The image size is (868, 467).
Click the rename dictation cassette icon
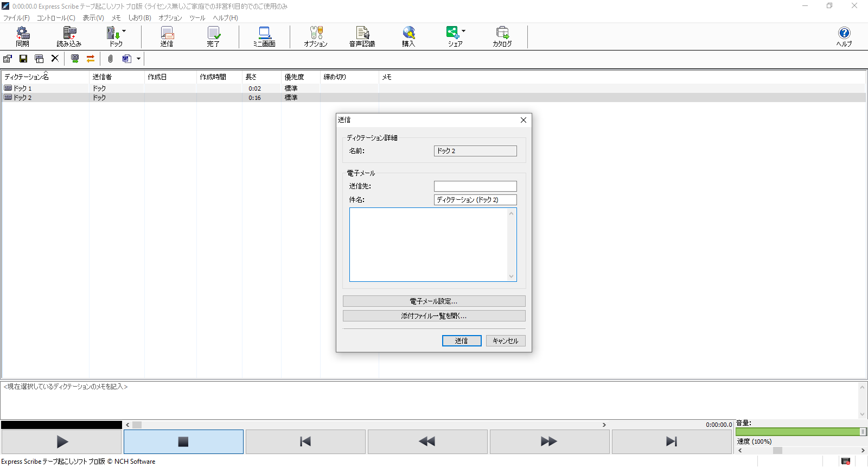pos(39,59)
